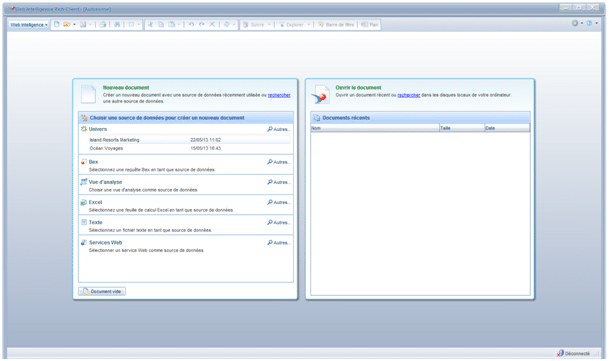Expand the settings gear dropdown arrow

(x=582, y=23)
